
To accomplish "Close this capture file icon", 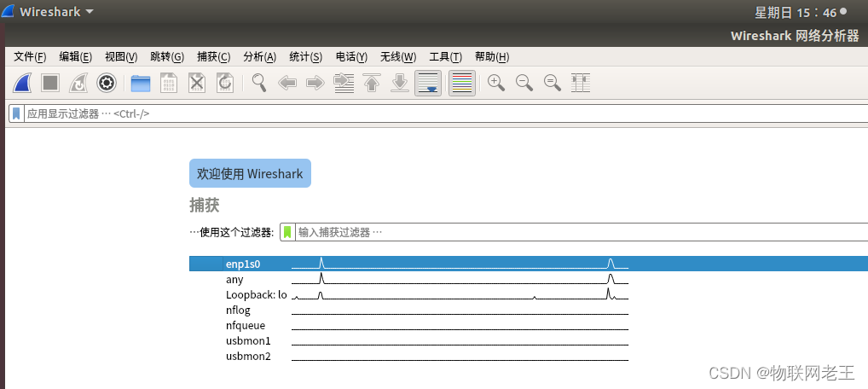I will click(197, 83).
